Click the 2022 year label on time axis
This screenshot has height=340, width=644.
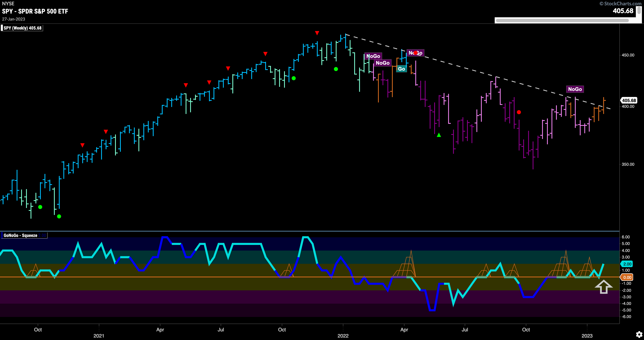pyautogui.click(x=343, y=336)
